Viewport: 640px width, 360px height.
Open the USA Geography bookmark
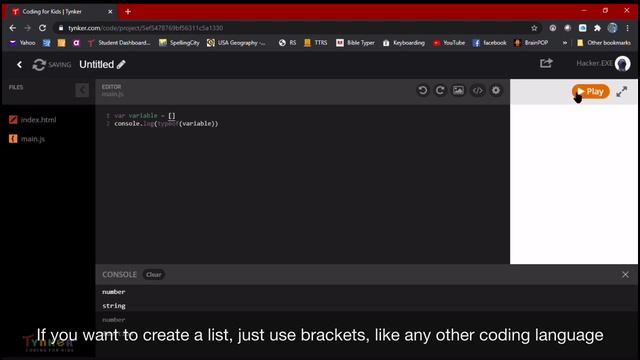click(236, 42)
